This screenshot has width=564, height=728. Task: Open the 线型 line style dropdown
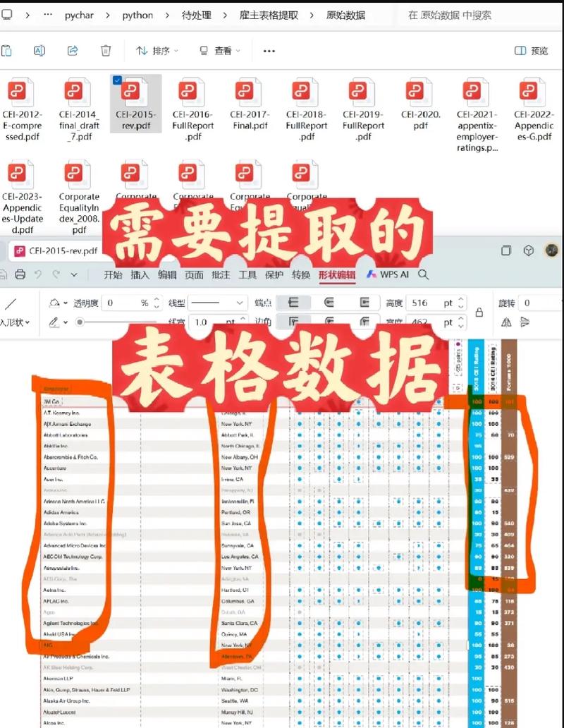(217, 302)
